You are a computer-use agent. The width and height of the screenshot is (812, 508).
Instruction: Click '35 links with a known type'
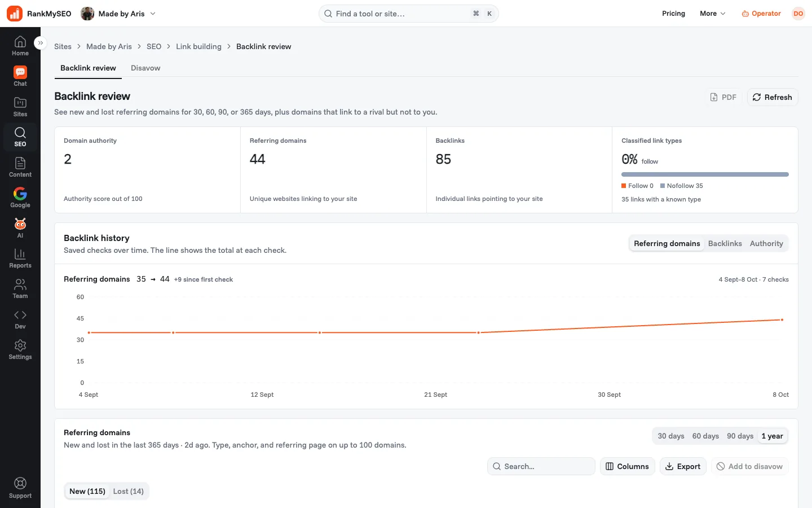pos(661,199)
